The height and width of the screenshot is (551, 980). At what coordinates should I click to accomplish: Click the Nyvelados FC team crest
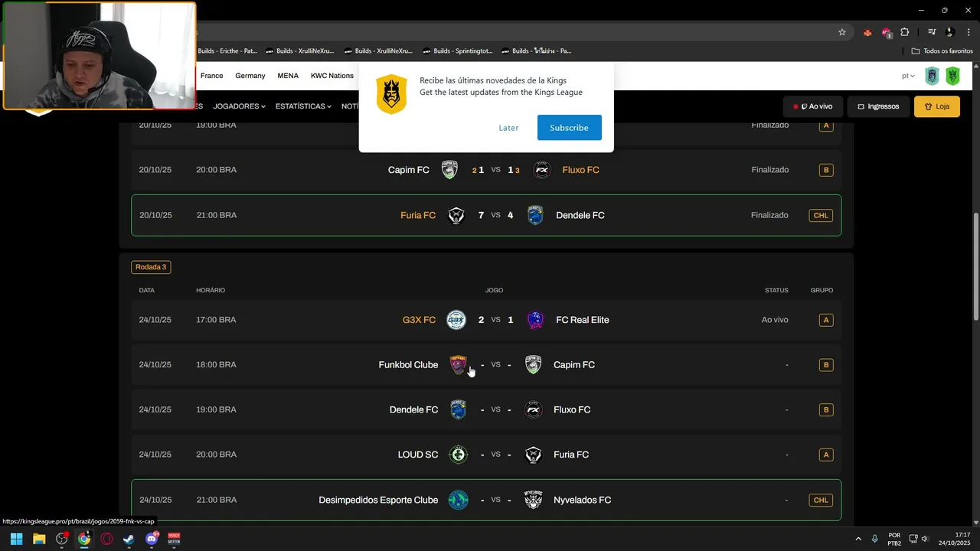[533, 500]
